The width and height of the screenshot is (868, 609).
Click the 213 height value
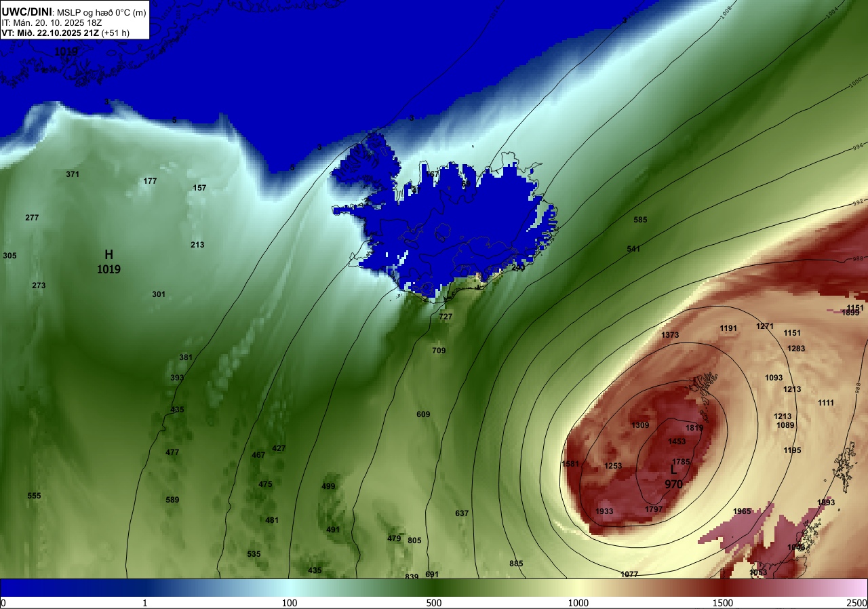[x=197, y=245]
